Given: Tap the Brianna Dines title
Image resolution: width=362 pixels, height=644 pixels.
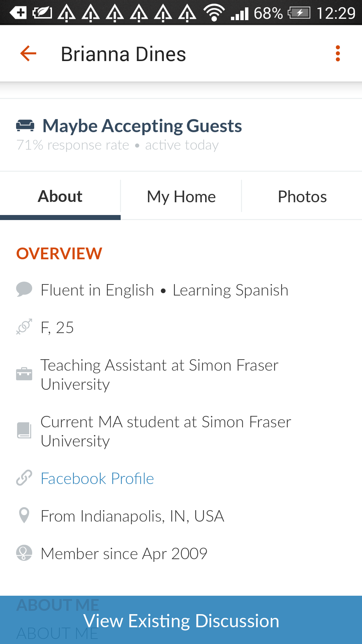Looking at the screenshot, I should coord(123,54).
